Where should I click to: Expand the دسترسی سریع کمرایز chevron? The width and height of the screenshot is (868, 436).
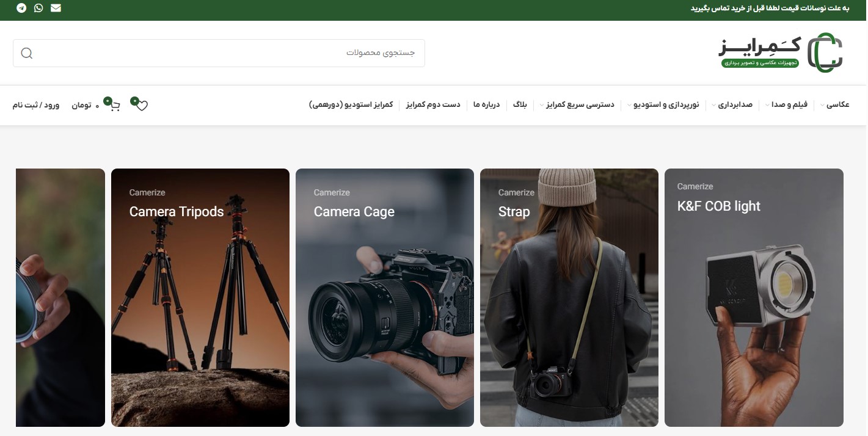541,106
